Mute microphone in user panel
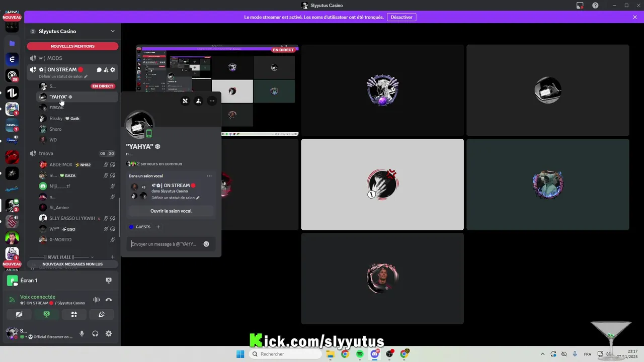This screenshot has height=362, width=644. (x=82, y=333)
